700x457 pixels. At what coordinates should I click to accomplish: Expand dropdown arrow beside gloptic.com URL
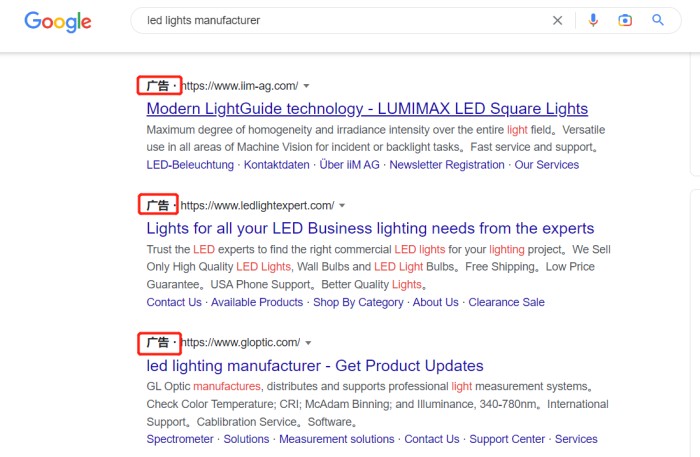pyautogui.click(x=308, y=343)
